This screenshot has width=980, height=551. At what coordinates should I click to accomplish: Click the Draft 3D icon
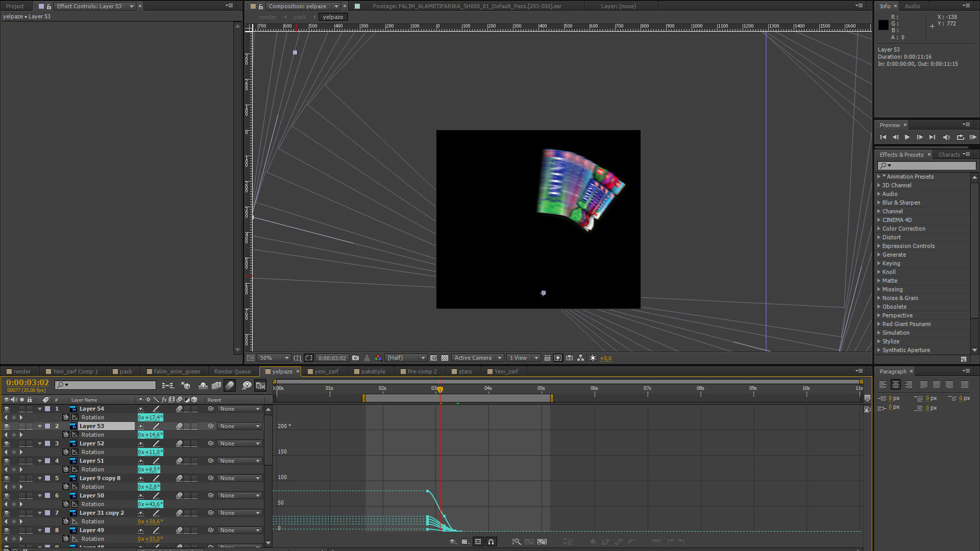pos(185,385)
